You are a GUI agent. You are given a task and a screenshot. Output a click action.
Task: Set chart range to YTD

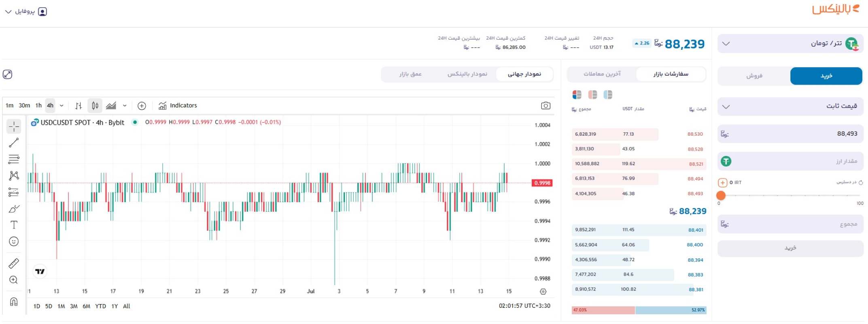pos(100,307)
